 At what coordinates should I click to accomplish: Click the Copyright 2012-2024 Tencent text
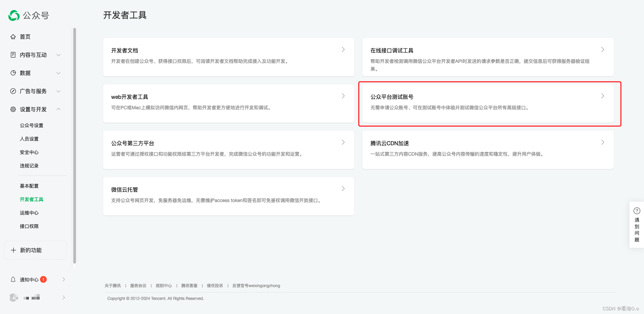[x=156, y=299]
